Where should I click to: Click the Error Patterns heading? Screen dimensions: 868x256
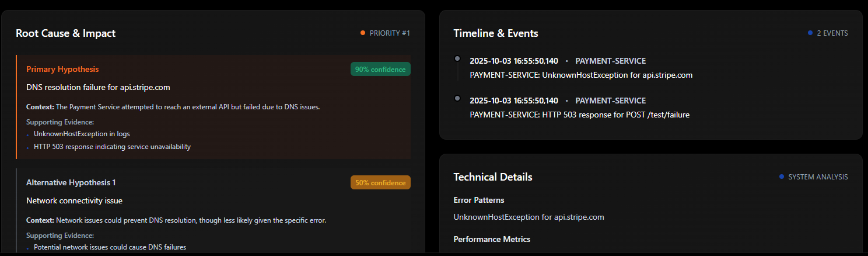[x=479, y=200]
